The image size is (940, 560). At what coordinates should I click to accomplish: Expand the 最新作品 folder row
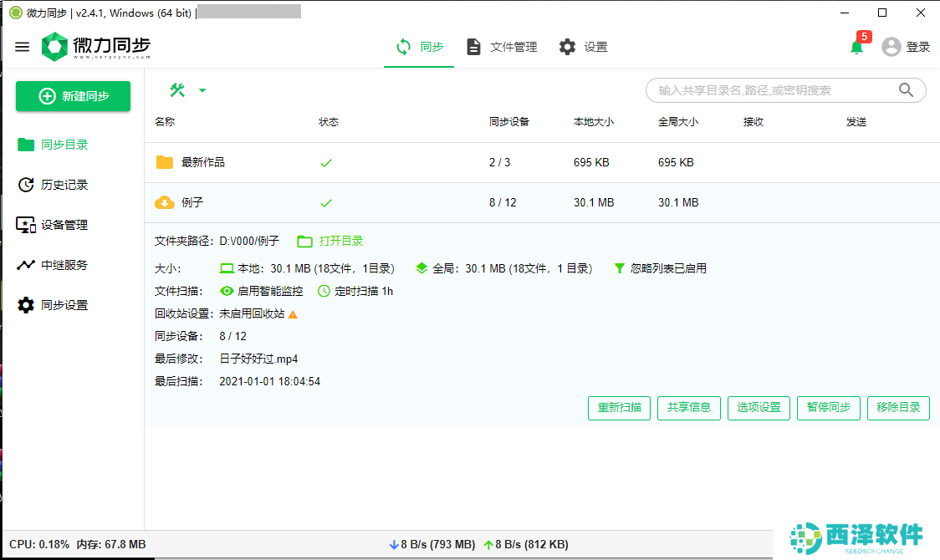click(542, 162)
